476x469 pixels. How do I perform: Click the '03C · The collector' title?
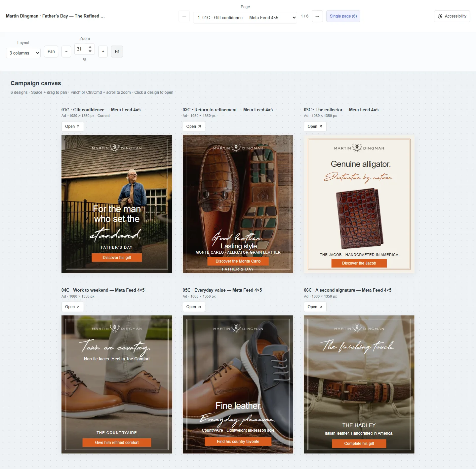point(341,110)
